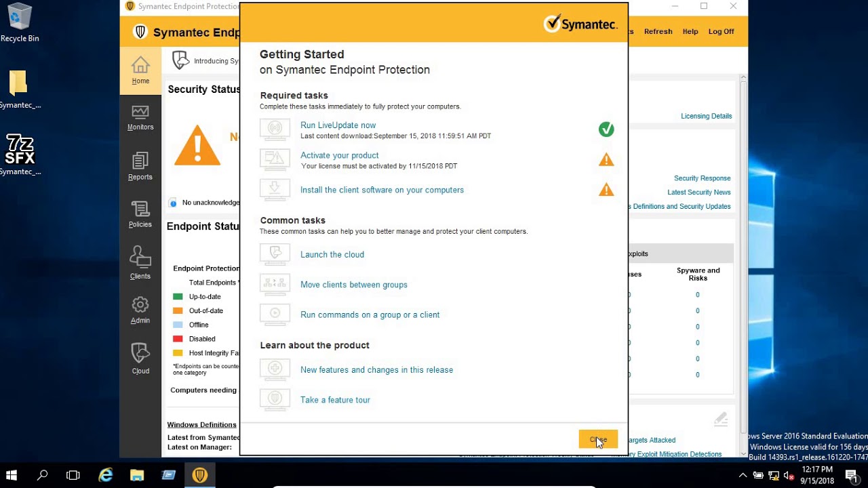This screenshot has width=868, height=488.
Task: Click the Move clients between groups icon
Action: coord(275,285)
